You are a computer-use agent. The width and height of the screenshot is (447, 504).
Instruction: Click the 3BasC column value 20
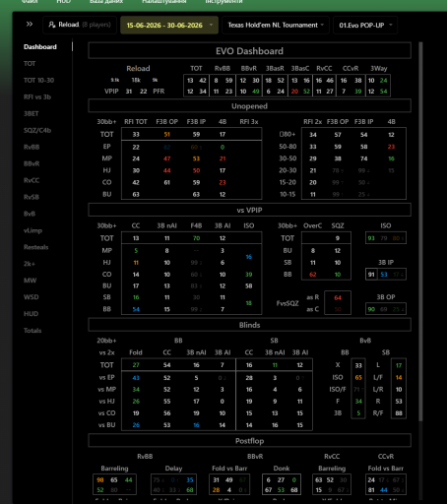click(x=294, y=92)
